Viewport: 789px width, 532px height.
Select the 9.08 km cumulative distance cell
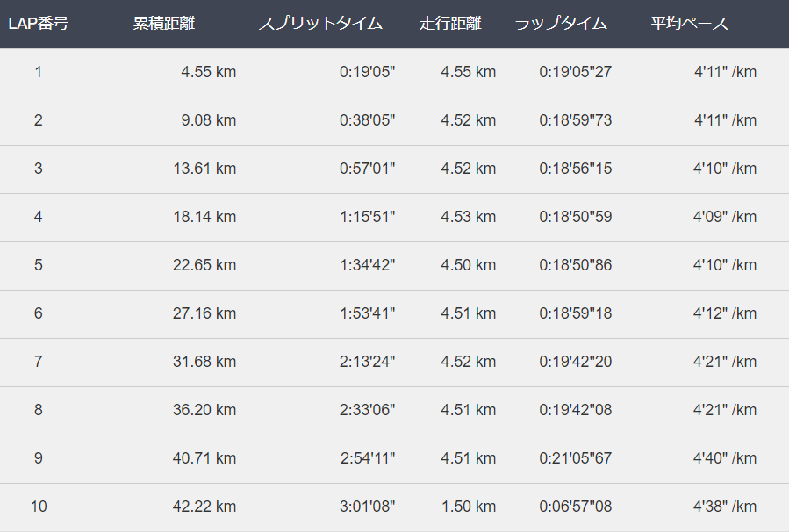pyautogui.click(x=208, y=120)
